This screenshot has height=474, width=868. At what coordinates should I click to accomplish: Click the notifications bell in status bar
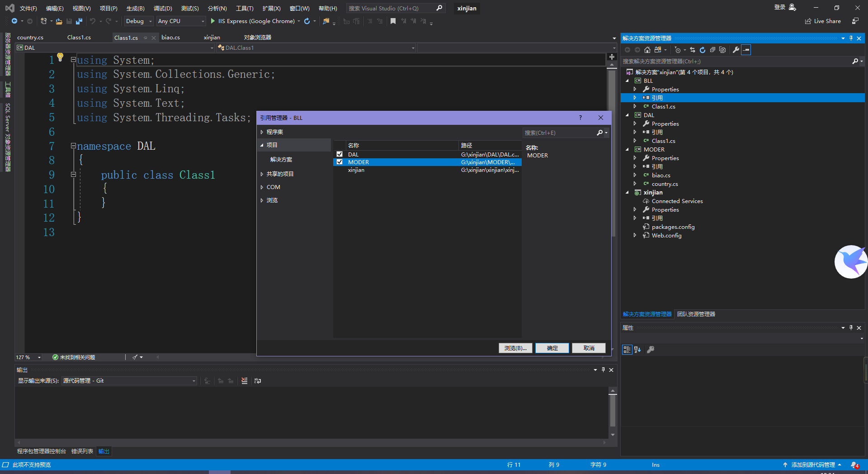tap(854, 465)
